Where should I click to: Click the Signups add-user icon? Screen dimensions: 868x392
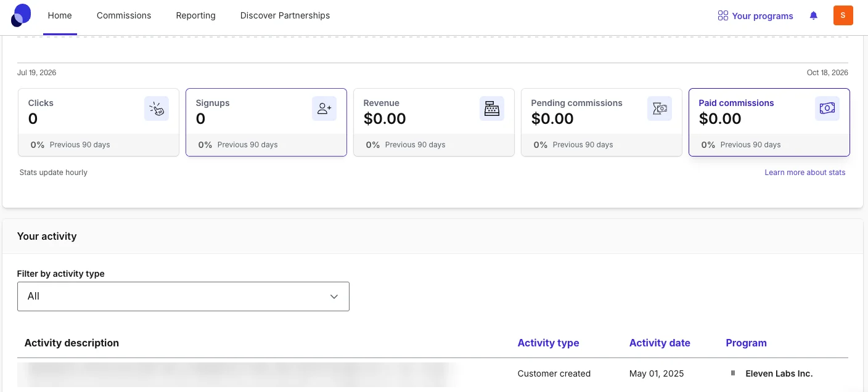click(x=324, y=108)
